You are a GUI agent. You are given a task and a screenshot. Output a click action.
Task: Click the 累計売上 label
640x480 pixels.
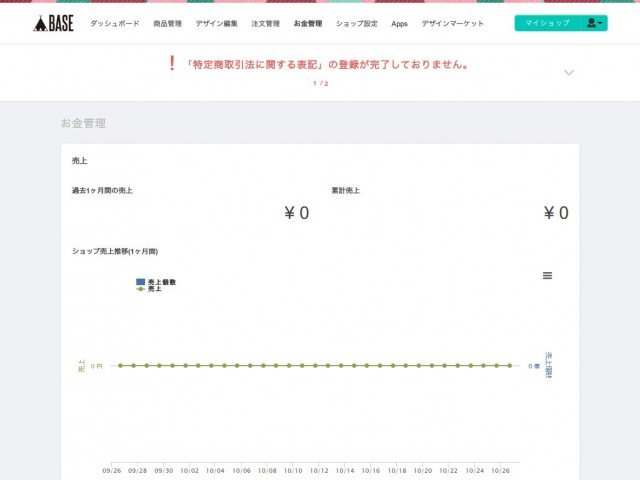(345, 191)
